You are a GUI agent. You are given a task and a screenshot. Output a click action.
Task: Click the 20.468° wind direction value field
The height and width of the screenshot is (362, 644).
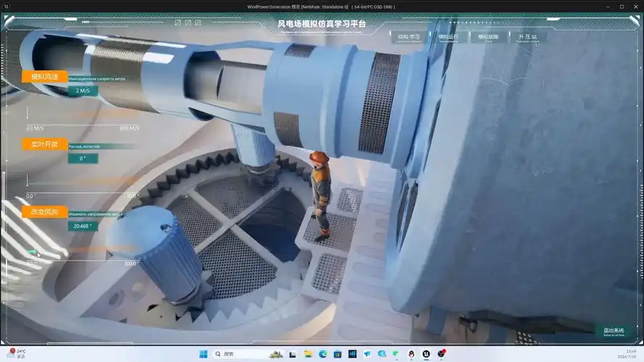tap(83, 226)
